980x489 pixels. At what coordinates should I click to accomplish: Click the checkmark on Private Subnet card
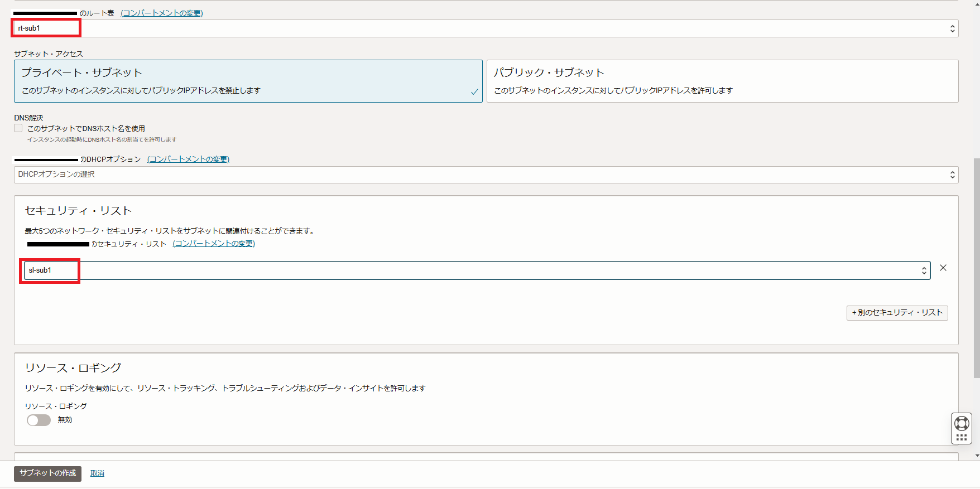point(474,92)
